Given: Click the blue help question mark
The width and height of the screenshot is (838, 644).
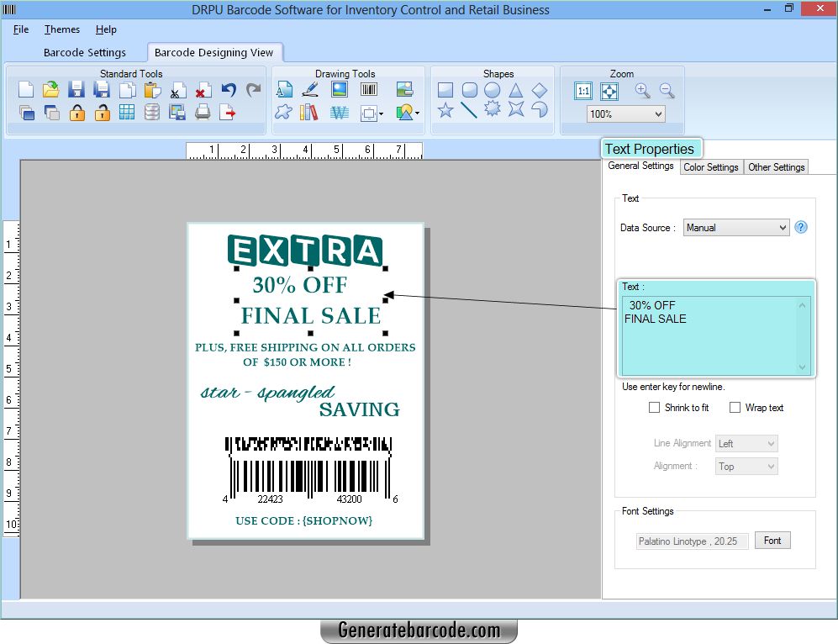Looking at the screenshot, I should pyautogui.click(x=800, y=227).
